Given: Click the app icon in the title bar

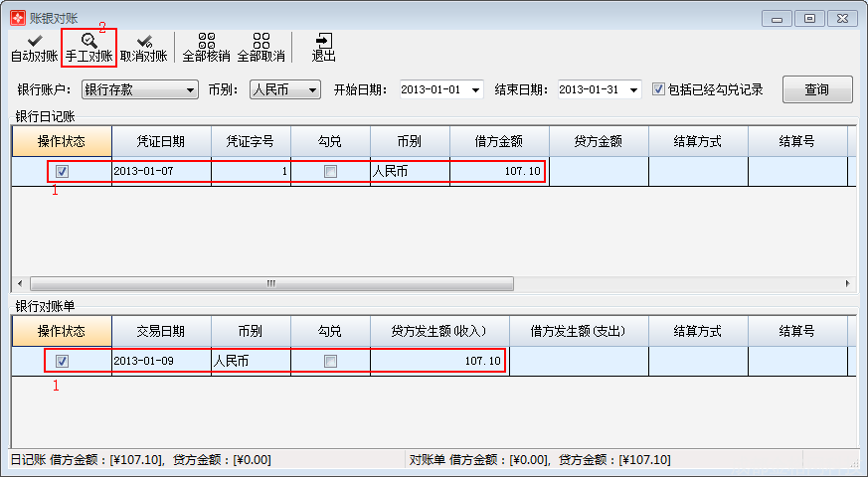Looking at the screenshot, I should tap(17, 18).
